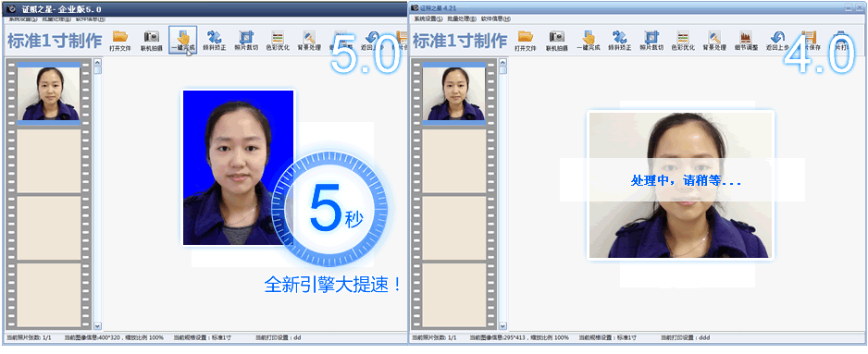868x354 pixels.
Task: Open third menu bar item in 5.0 window
Action: [x=91, y=19]
